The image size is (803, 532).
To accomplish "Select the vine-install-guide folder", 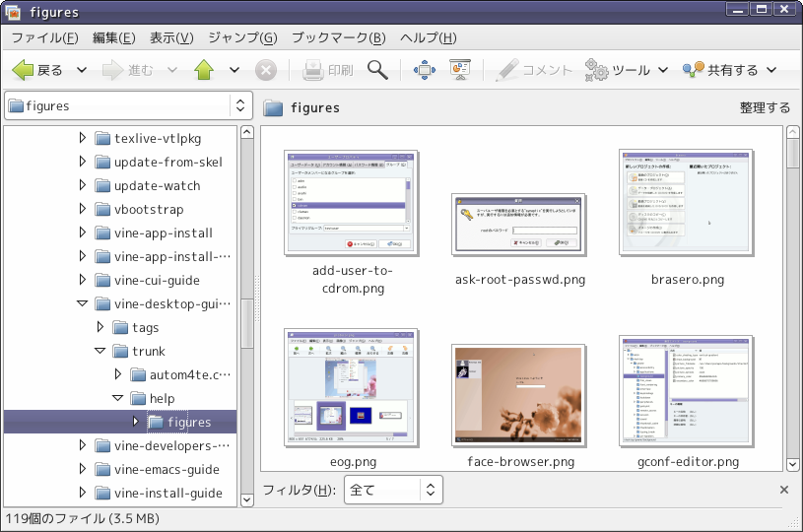I will (x=167, y=493).
